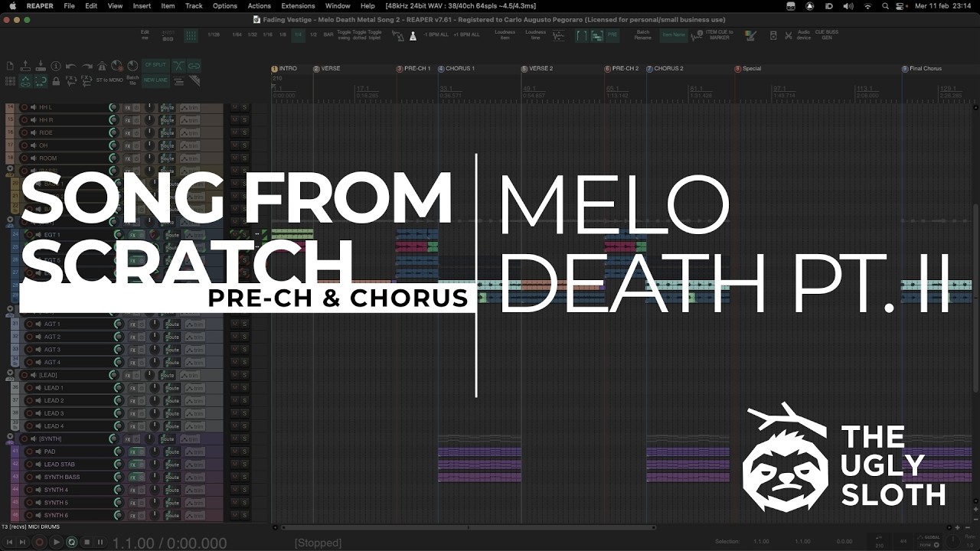Click the transport pause button

coord(100,542)
